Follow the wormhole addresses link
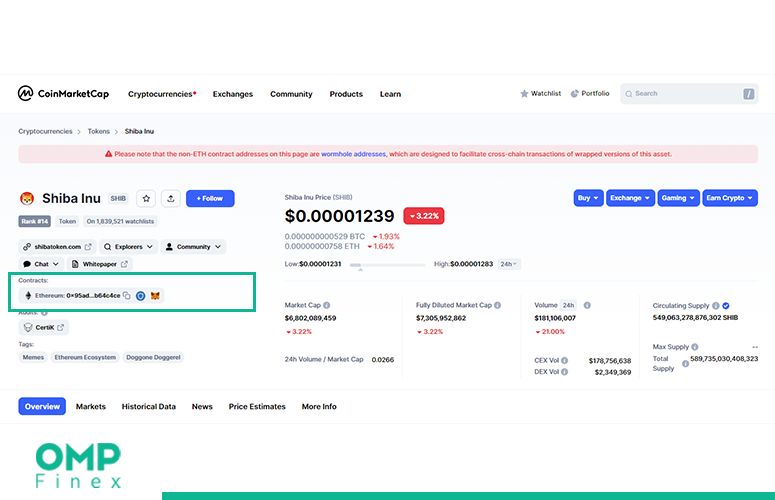775x500 pixels. tap(353, 154)
